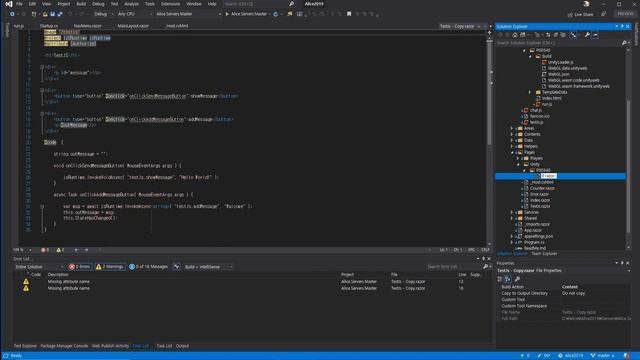Select Program.cs in Solution Explorer
Viewport: 640px width, 360px height.
[x=534, y=242]
